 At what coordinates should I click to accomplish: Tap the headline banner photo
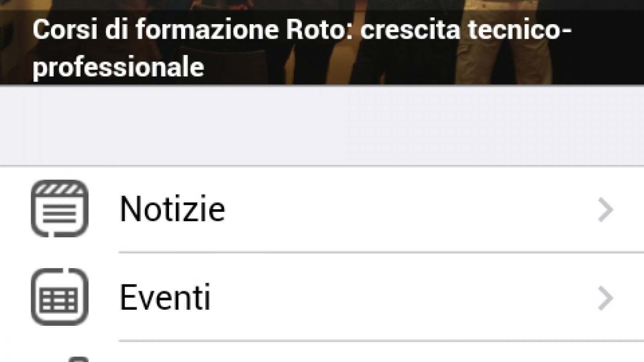point(322,42)
